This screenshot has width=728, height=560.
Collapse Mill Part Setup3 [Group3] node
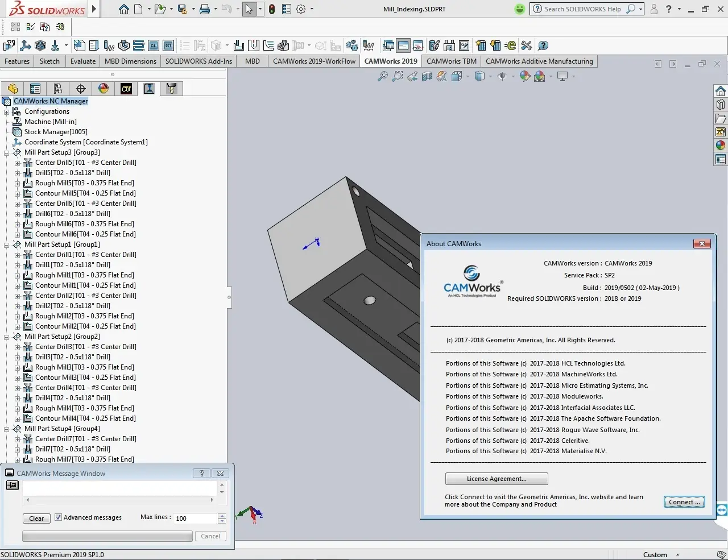point(7,152)
